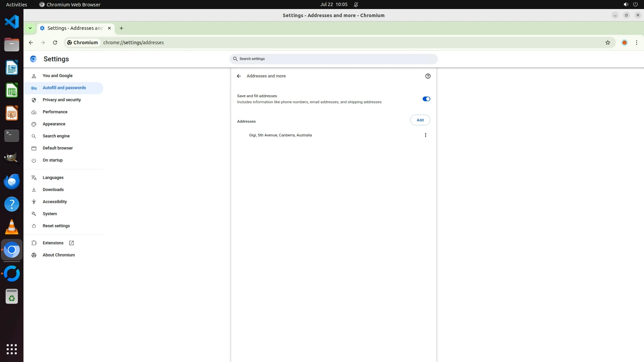Bookmark this page with star icon

point(607,43)
